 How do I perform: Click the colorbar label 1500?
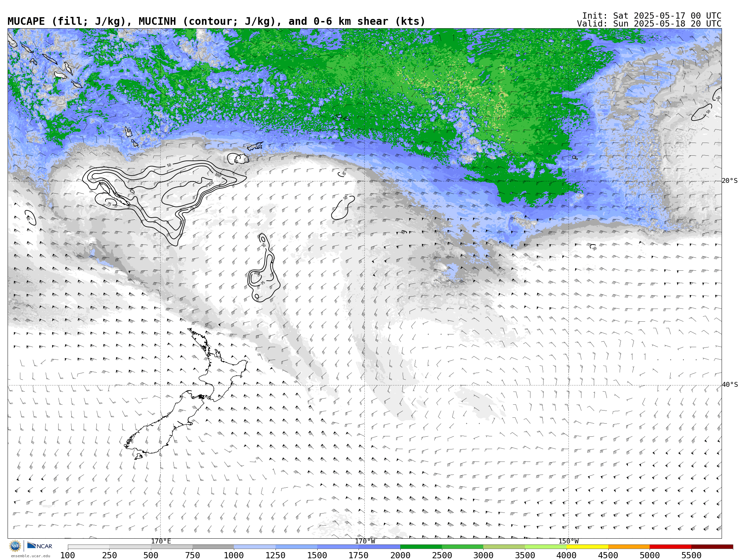pos(317,555)
